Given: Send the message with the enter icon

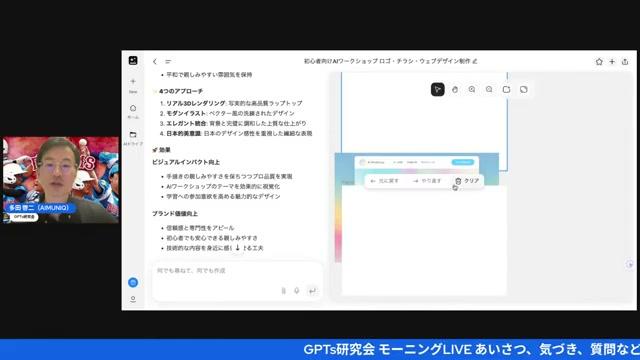Looking at the screenshot, I should [x=312, y=291].
